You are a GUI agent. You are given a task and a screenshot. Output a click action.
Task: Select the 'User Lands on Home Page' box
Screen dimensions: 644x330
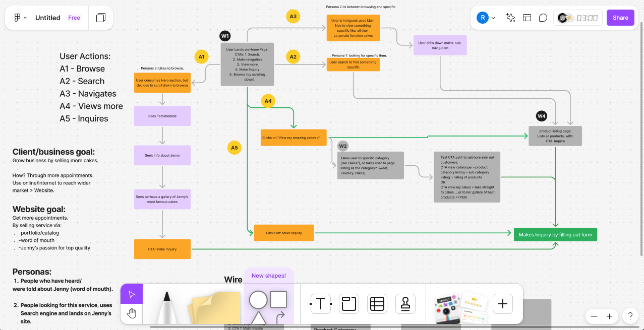click(x=247, y=64)
